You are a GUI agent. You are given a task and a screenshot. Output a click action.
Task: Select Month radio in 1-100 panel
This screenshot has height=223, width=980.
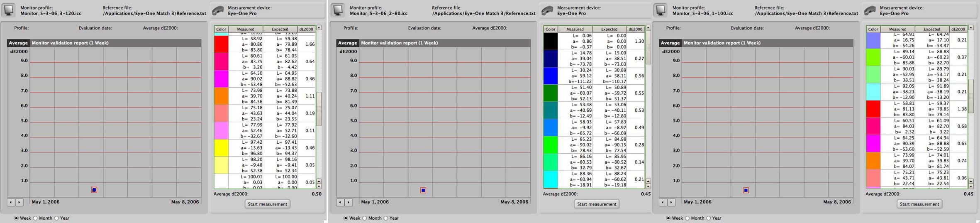click(687, 218)
